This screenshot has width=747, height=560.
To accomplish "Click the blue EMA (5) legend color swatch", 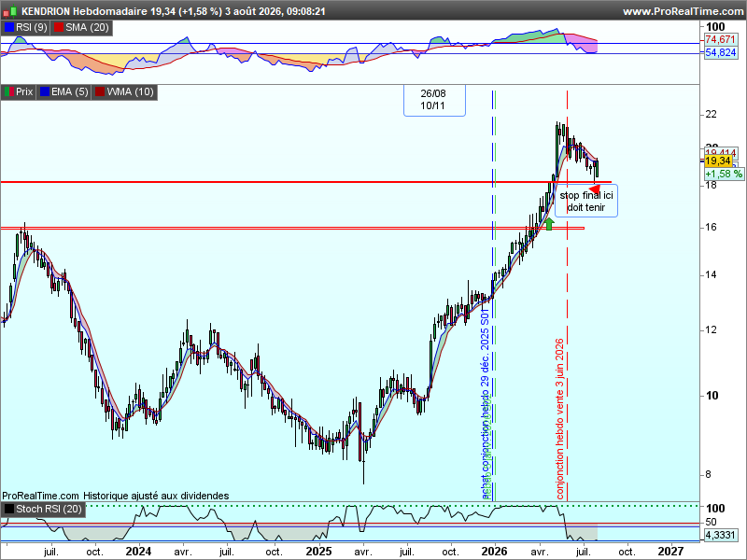I will point(45,91).
